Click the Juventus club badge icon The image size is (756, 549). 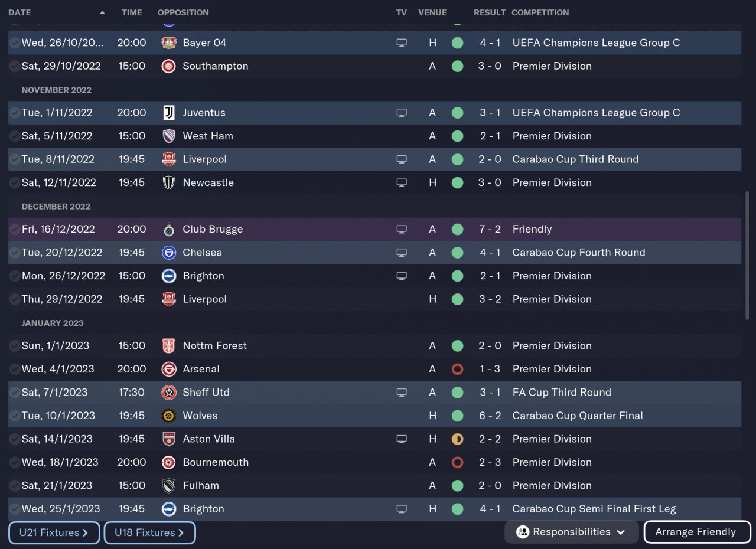168,113
